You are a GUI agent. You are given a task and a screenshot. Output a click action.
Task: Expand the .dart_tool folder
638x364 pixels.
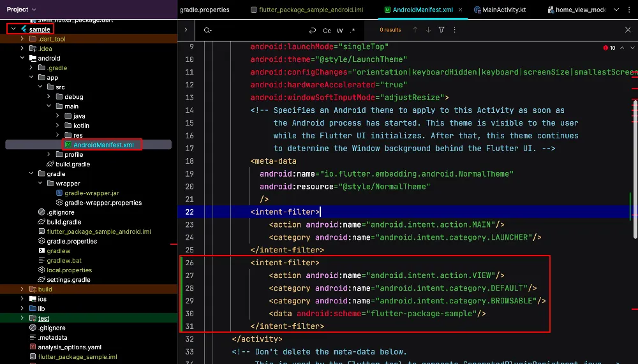(x=23, y=39)
